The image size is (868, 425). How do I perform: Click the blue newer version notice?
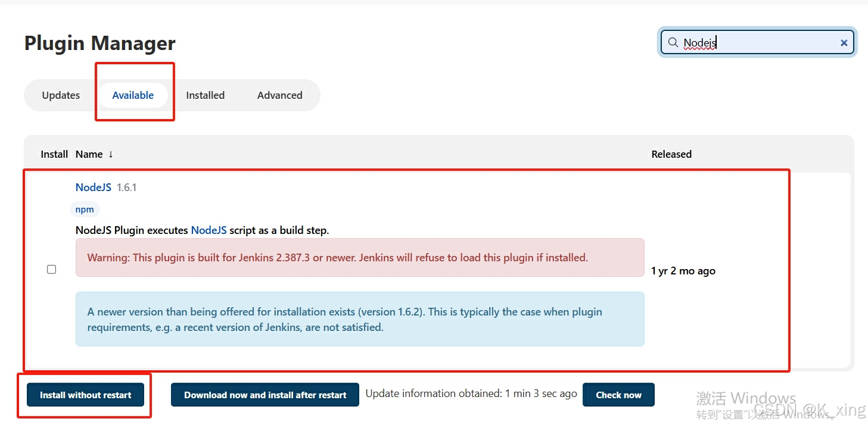[360, 319]
